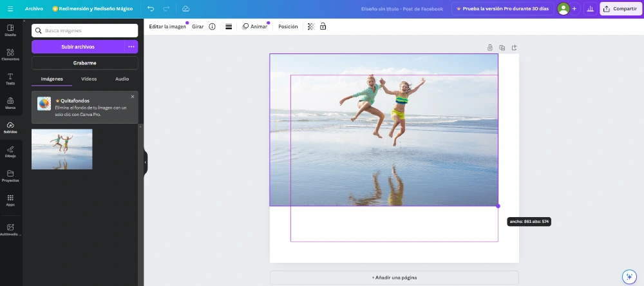Viewport: 644px width, 286px height.
Task: Check cloud save status icon
Action: [185, 8]
